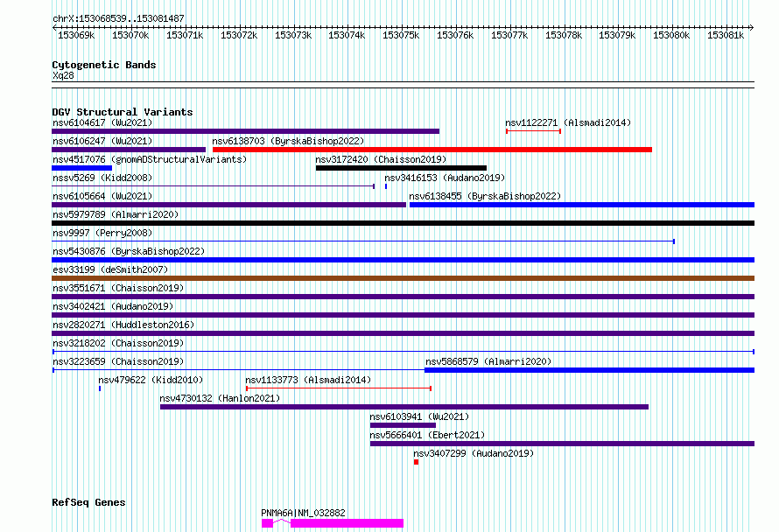The height and width of the screenshot is (532, 779).
Task: Click the Cytogenetic Bands track title
Action: click(104, 65)
